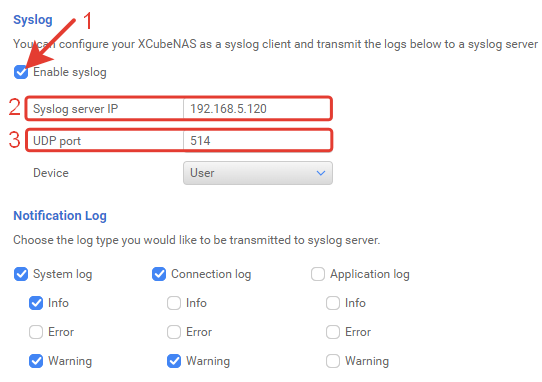
Task: Click the Device dropdown chevron arrow
Action: 321,173
